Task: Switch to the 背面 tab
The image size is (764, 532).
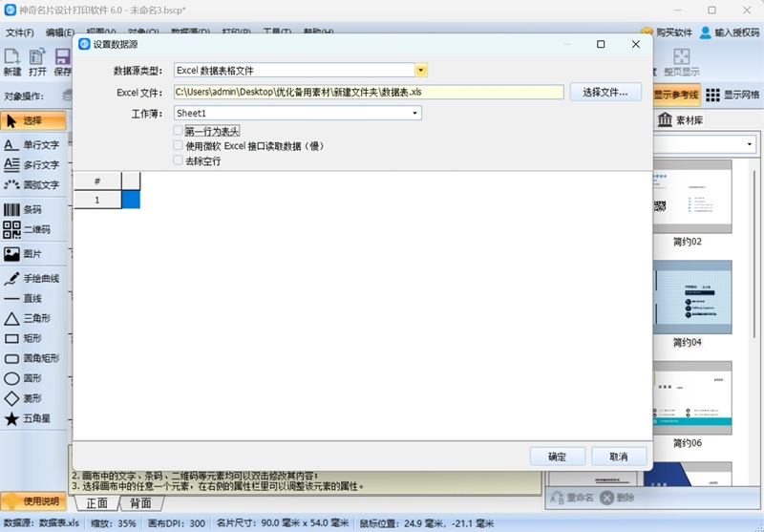Action: coord(141,503)
